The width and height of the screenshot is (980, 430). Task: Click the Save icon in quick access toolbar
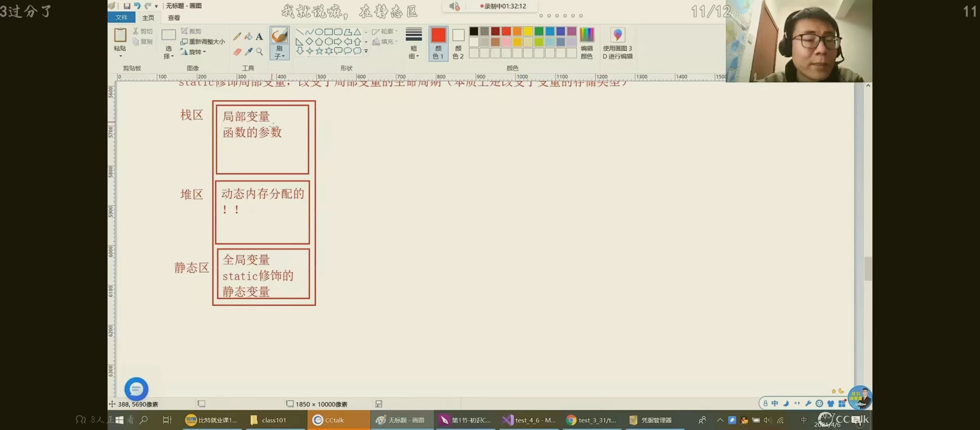pos(127,6)
